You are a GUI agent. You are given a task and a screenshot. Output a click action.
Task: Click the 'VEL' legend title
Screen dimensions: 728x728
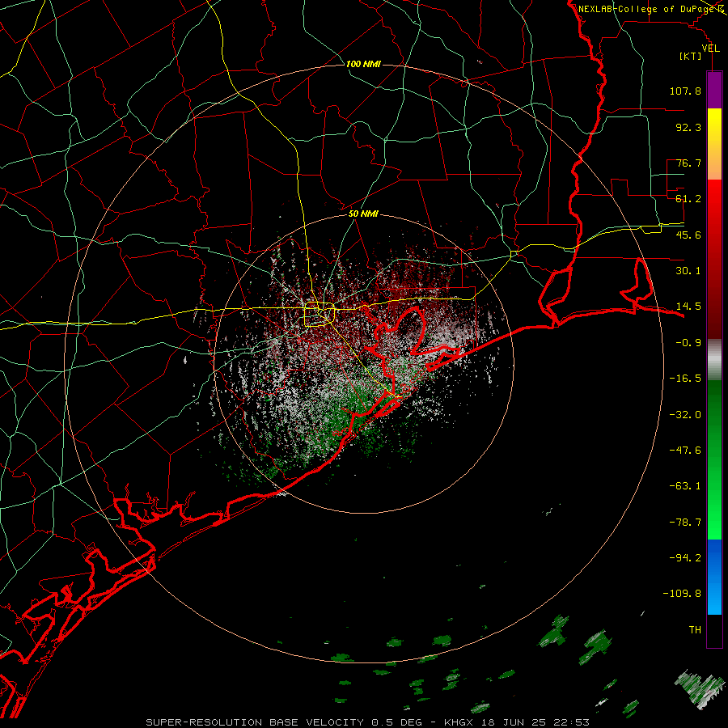tap(710, 49)
